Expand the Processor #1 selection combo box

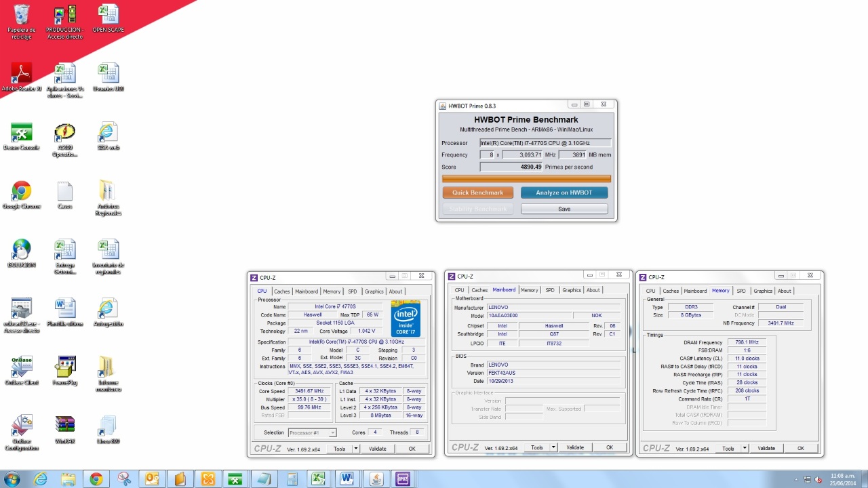pyautogui.click(x=312, y=432)
